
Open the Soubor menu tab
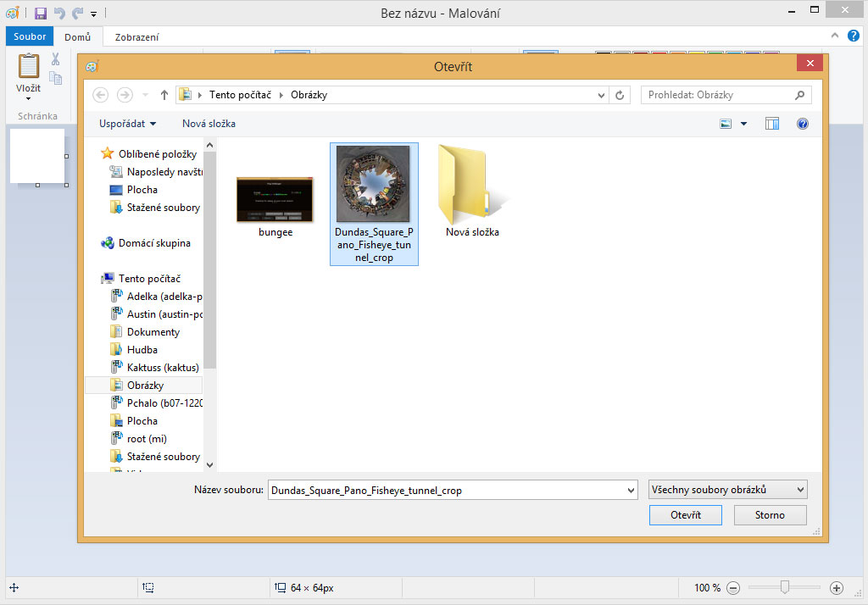point(30,36)
